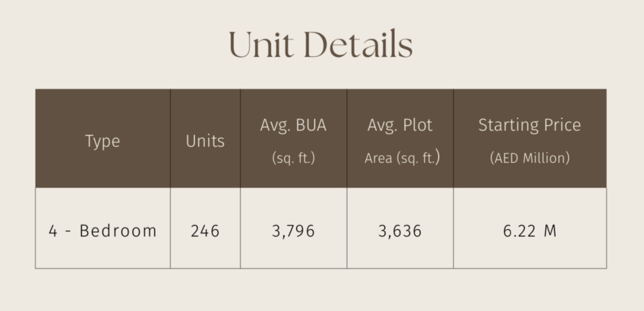Select the 4 - Bedroom type cell

pos(103,231)
